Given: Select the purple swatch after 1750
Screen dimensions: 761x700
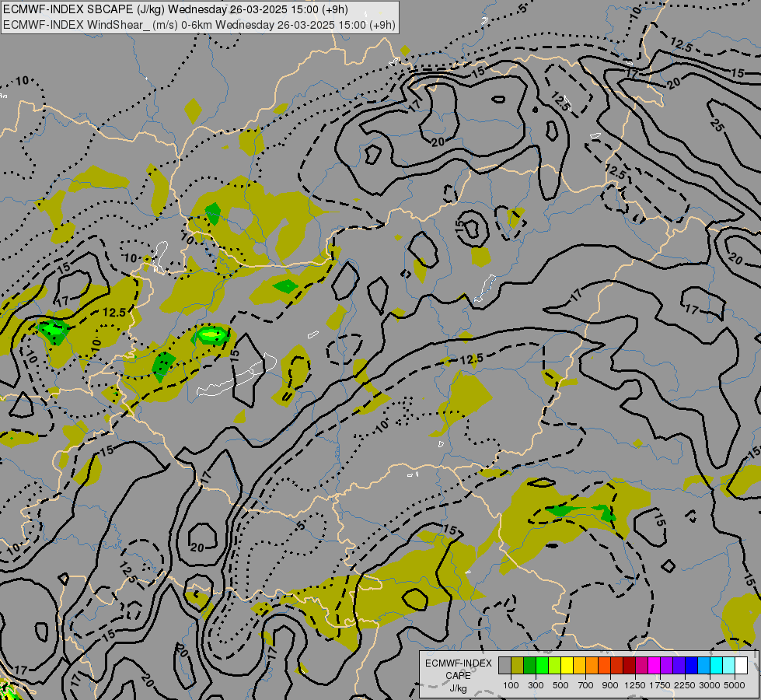Looking at the screenshot, I should [x=667, y=666].
